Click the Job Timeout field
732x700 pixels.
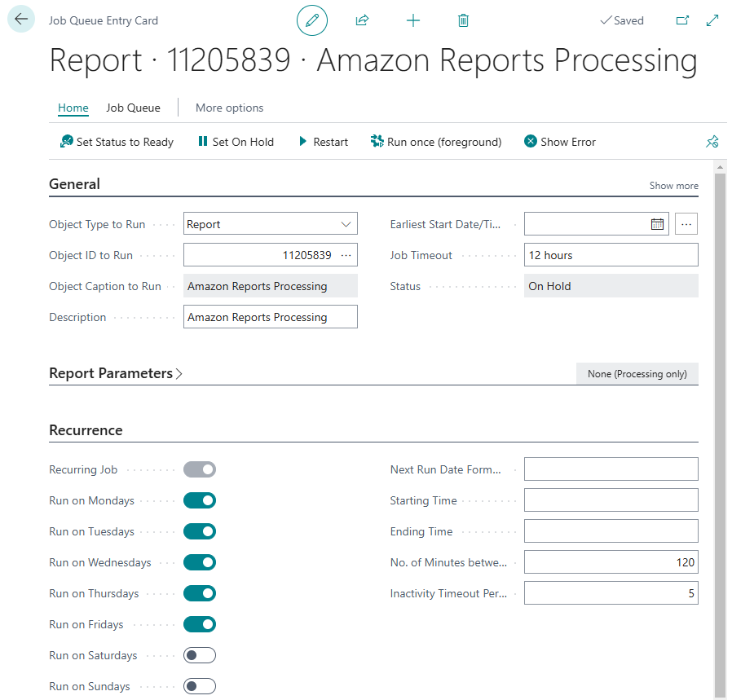point(611,255)
